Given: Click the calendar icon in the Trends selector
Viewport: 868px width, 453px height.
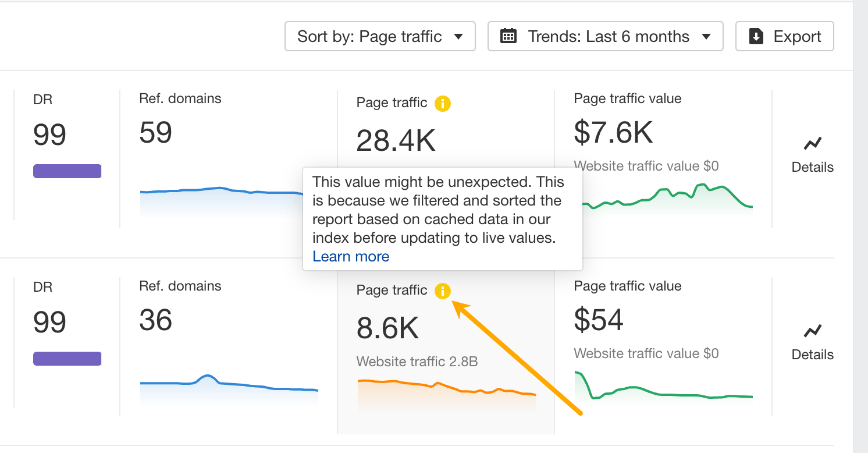Looking at the screenshot, I should 508,36.
